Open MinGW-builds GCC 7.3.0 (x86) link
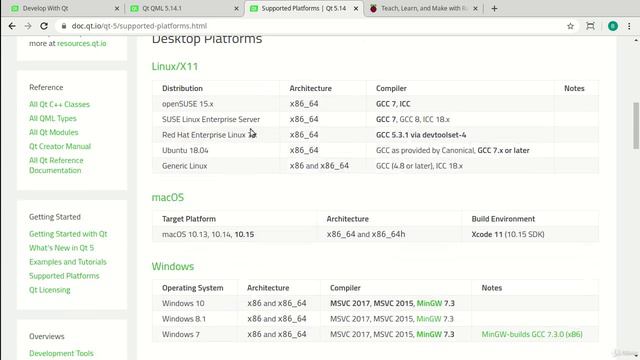640x360 pixels. pos(532,334)
